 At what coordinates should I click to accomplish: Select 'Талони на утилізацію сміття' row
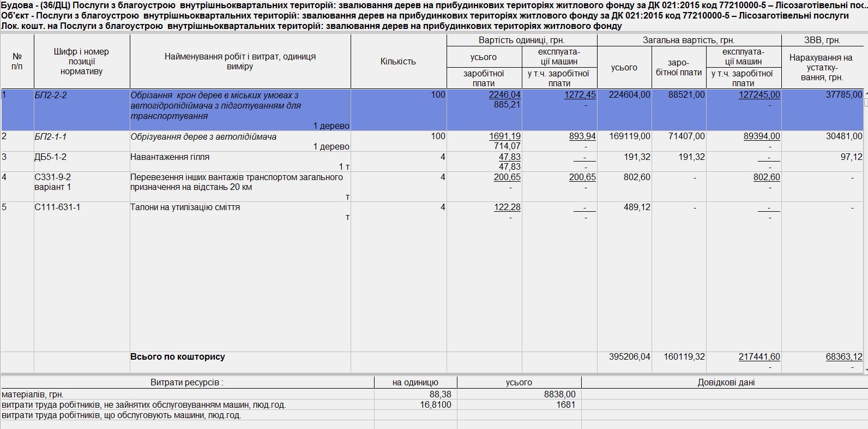[x=185, y=207]
